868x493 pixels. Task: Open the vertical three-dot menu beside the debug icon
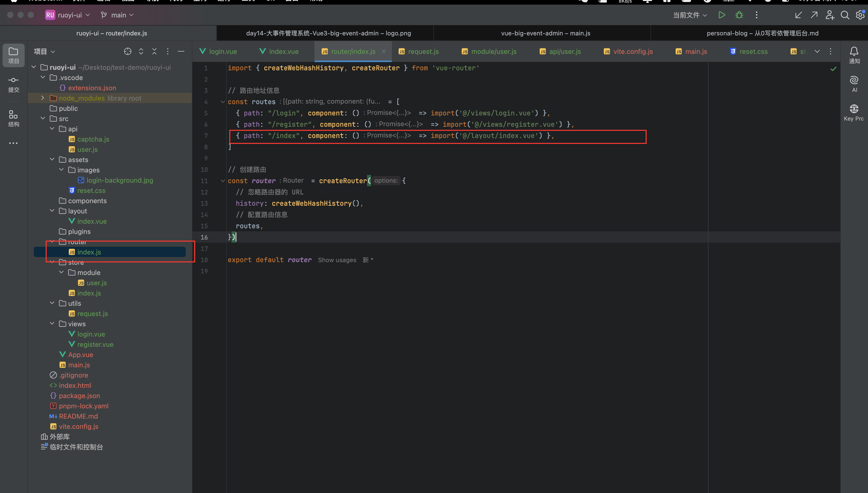point(757,15)
